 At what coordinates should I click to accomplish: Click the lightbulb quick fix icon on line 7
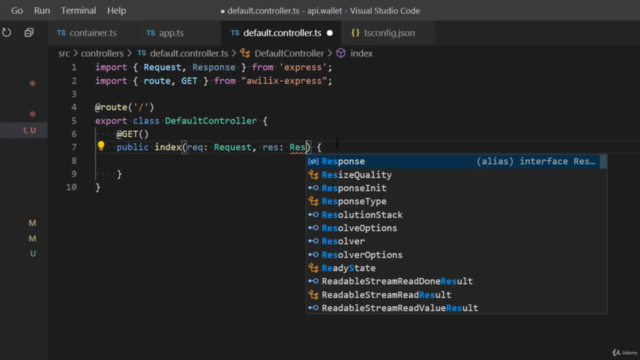point(101,146)
